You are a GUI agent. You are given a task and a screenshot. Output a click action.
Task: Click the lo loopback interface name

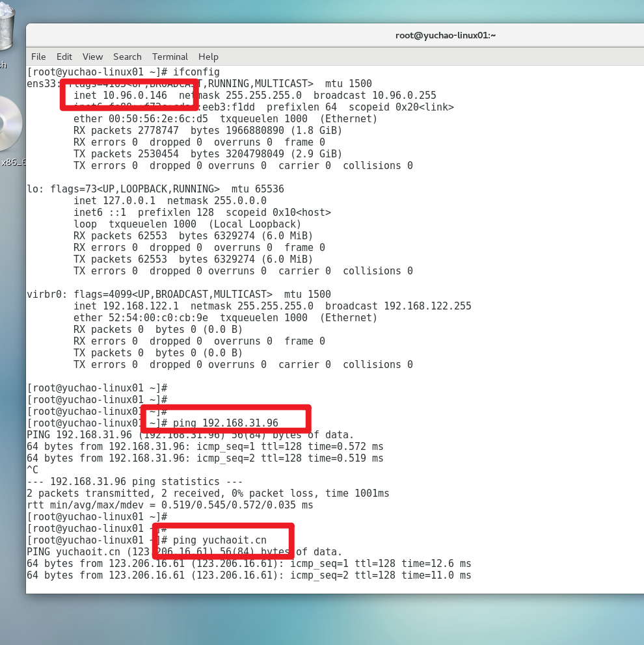33,189
